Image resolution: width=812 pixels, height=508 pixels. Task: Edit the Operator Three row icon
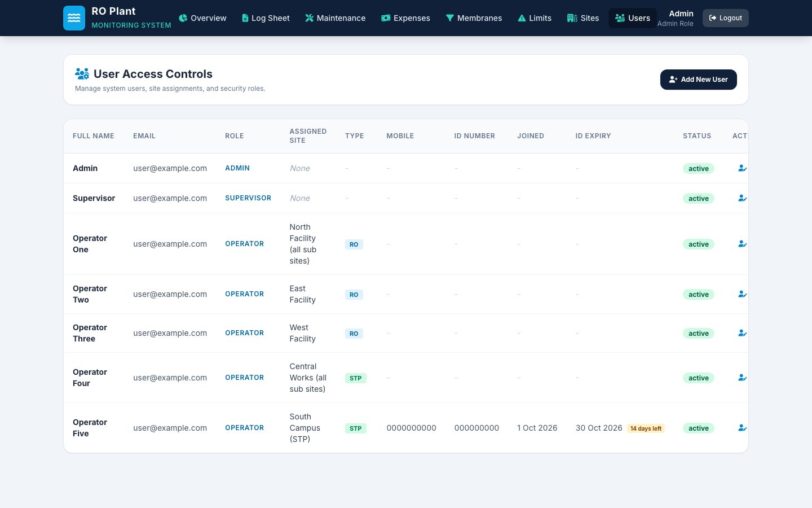coord(742,333)
